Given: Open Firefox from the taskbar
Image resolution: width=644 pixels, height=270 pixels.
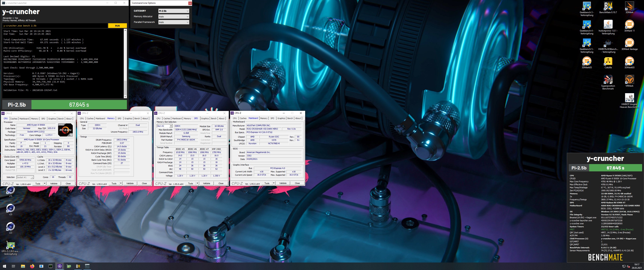Looking at the screenshot, I should [x=32, y=266].
